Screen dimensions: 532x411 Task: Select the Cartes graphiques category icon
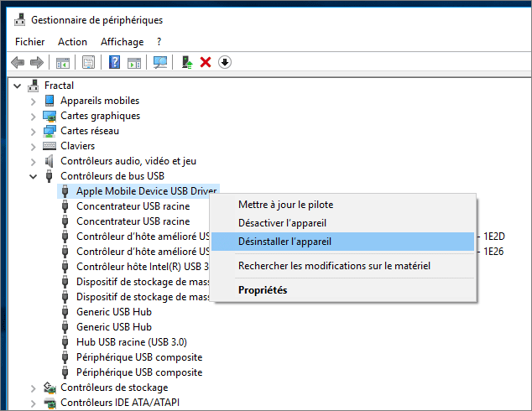pos(50,116)
